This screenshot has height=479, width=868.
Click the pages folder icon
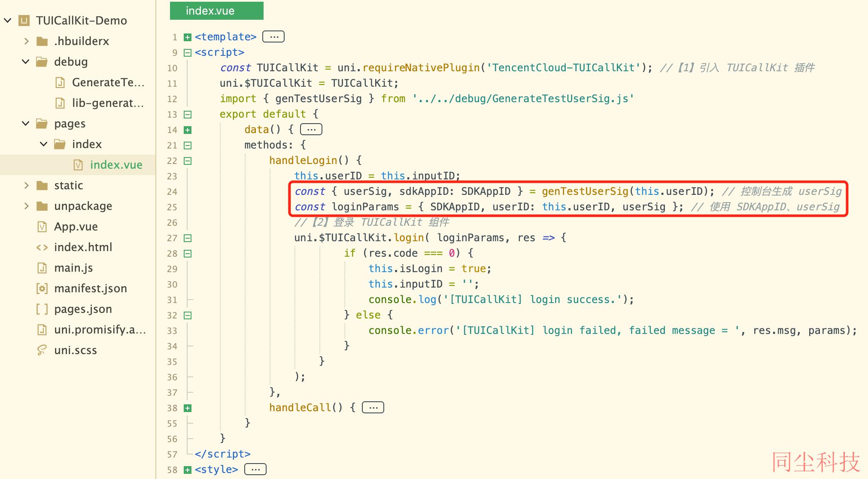pyautogui.click(x=42, y=124)
